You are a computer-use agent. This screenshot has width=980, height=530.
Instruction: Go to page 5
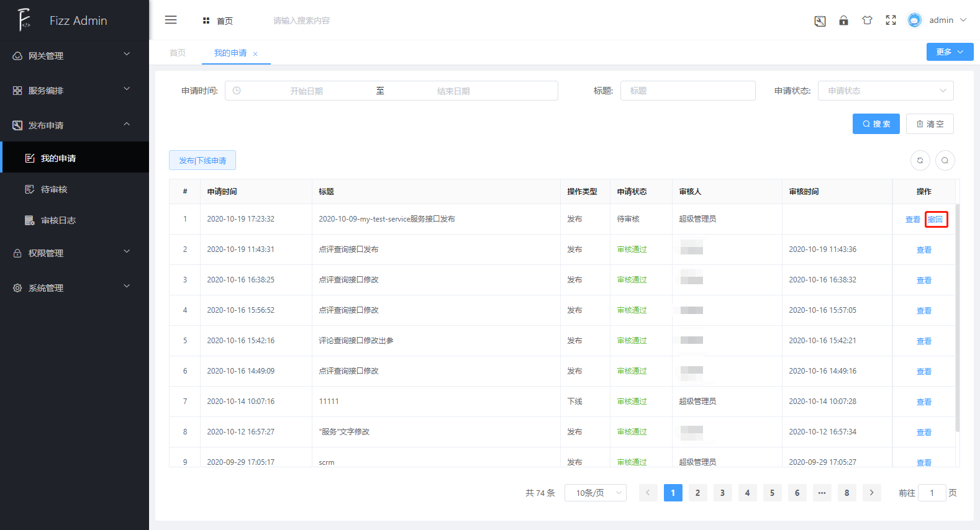pyautogui.click(x=772, y=493)
